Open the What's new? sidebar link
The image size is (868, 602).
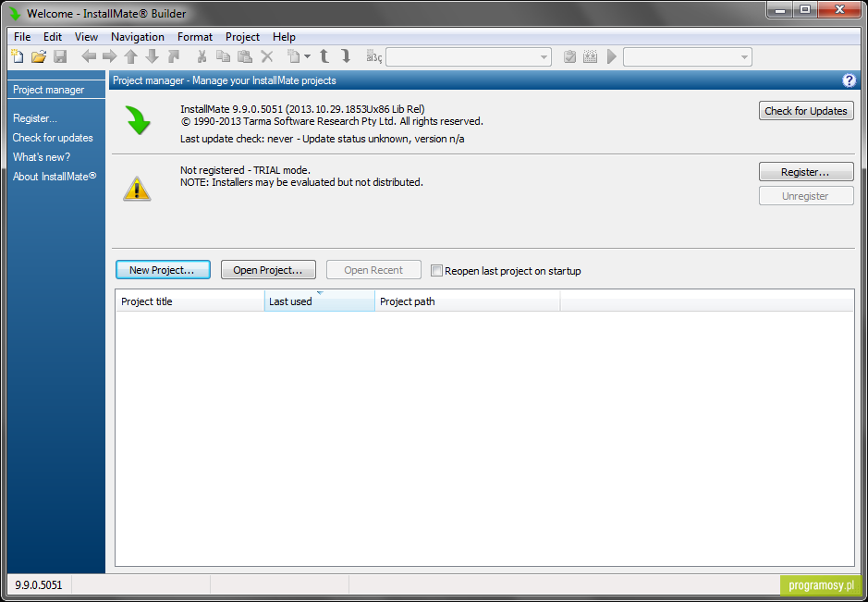click(x=42, y=157)
